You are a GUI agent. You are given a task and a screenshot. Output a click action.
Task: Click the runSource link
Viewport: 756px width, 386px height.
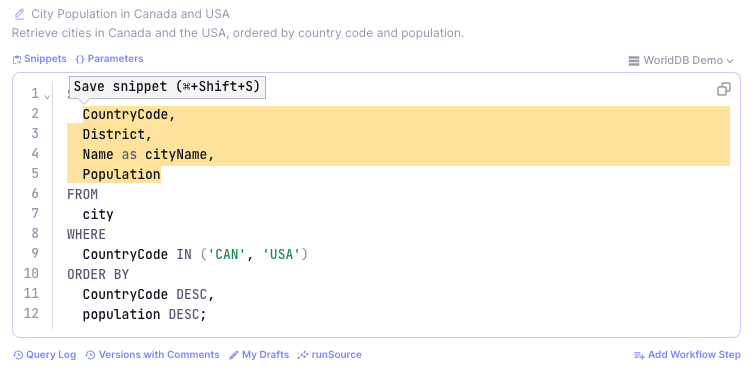coord(330,355)
